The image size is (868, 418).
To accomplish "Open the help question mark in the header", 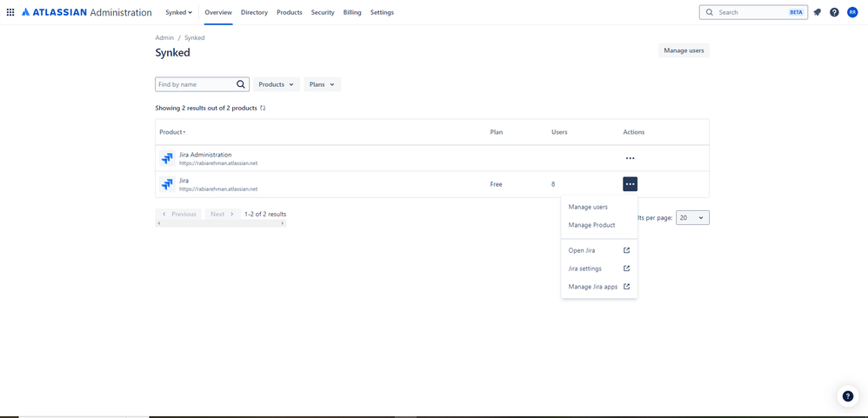I will pyautogui.click(x=834, y=12).
